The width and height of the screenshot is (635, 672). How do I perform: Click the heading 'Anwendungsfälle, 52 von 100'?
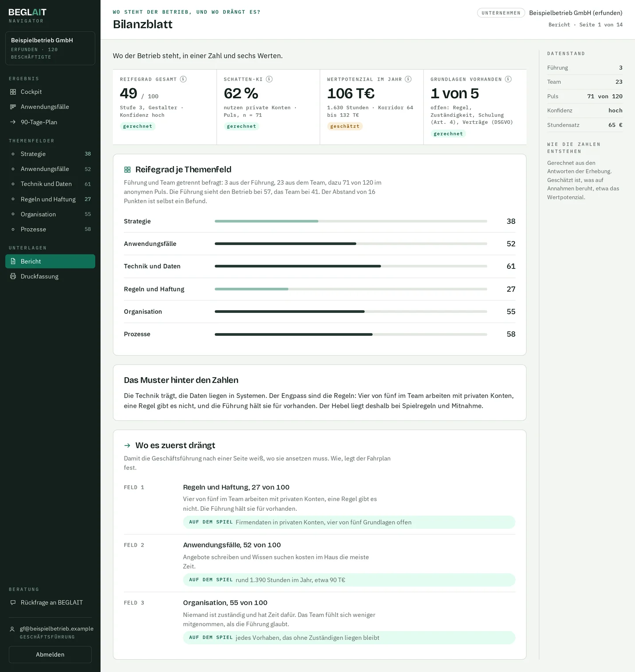click(232, 545)
